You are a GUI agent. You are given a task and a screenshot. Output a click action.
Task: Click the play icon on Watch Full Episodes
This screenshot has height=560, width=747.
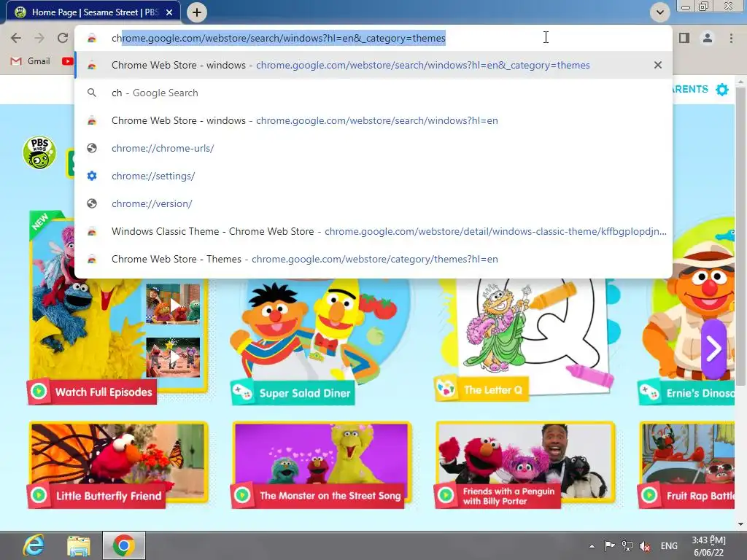[x=39, y=392]
